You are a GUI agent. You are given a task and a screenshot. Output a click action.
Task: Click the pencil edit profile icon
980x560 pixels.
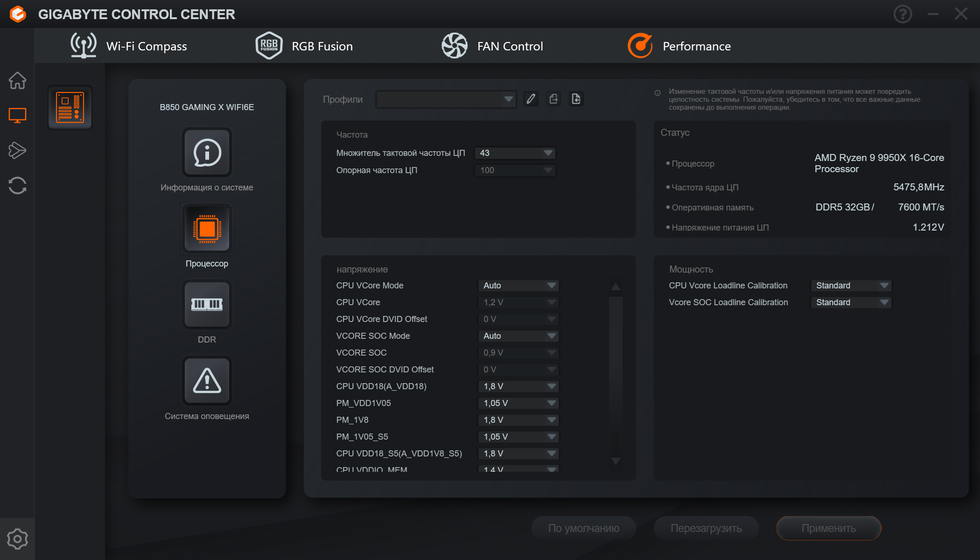point(531,99)
